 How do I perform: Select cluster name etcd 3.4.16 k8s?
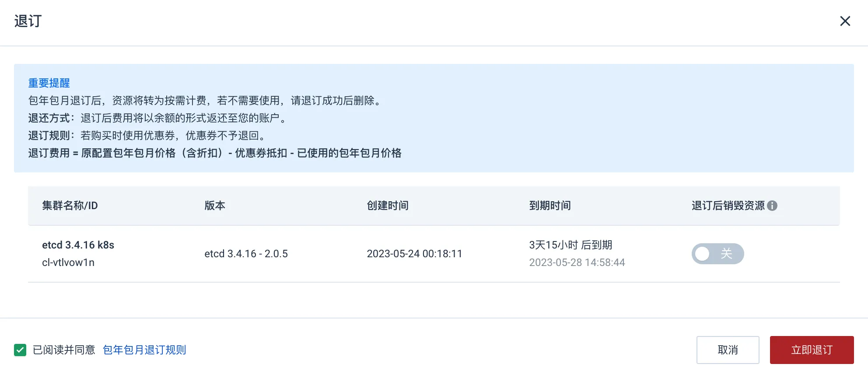(x=78, y=245)
